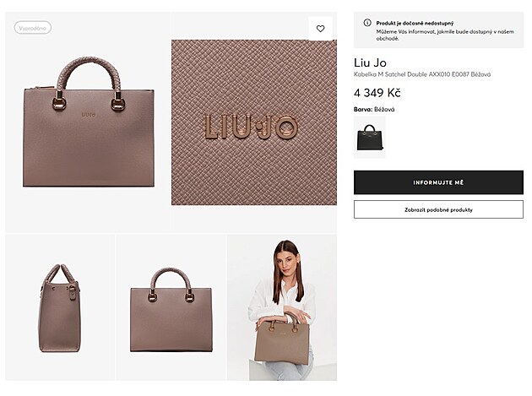Image resolution: width=532 pixels, height=396 pixels.
Task: Open the back view bag image
Action: (x=171, y=307)
